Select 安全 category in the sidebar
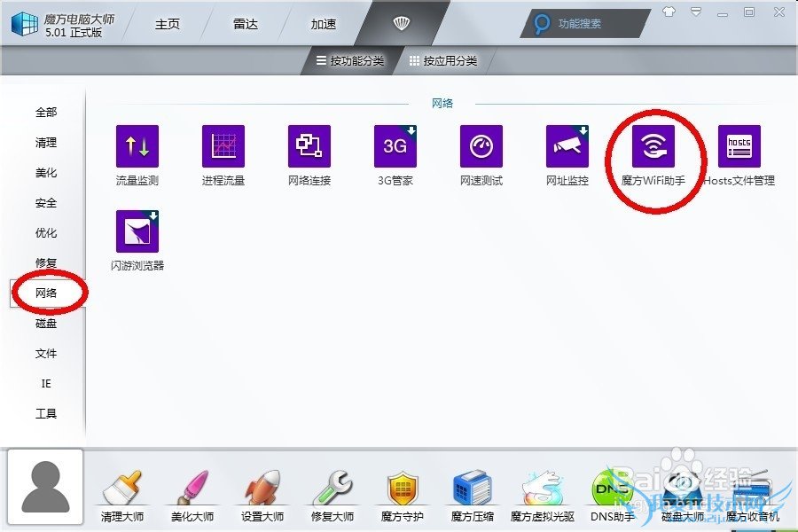The height and width of the screenshot is (532, 798). coord(46,203)
